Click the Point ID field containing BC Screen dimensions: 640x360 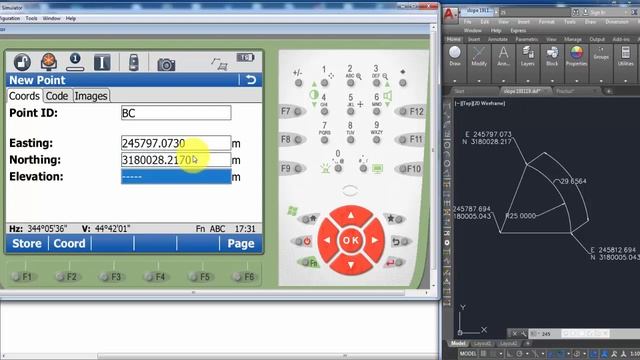pyautogui.click(x=176, y=113)
